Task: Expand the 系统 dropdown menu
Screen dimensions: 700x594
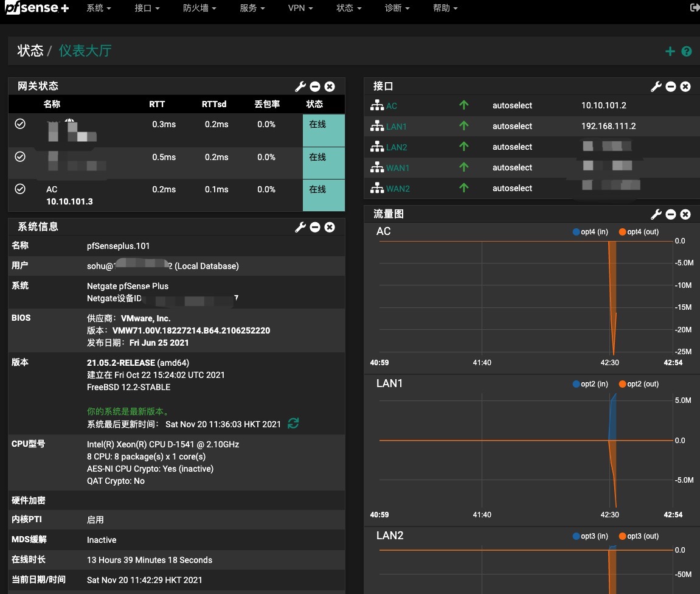Action: [x=99, y=9]
